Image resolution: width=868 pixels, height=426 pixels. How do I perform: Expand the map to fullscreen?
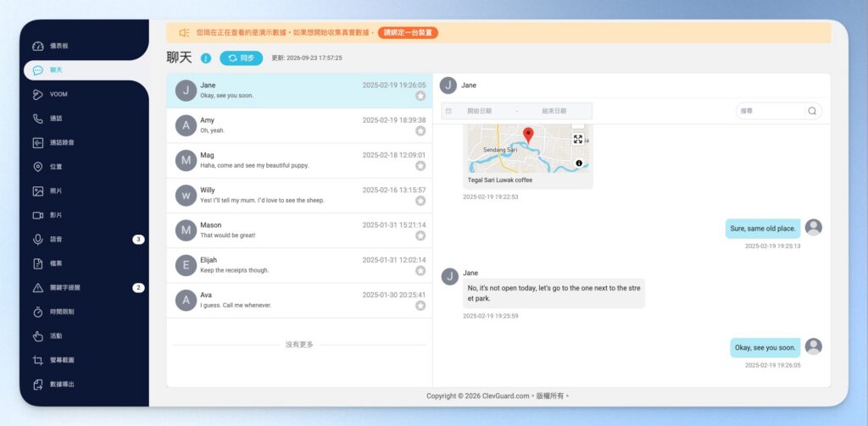[x=578, y=139]
